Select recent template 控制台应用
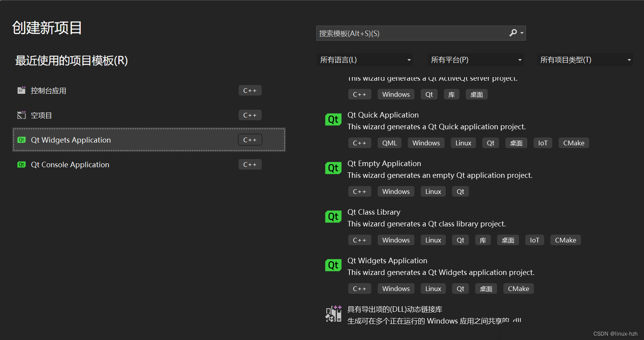The image size is (644, 340). point(149,90)
